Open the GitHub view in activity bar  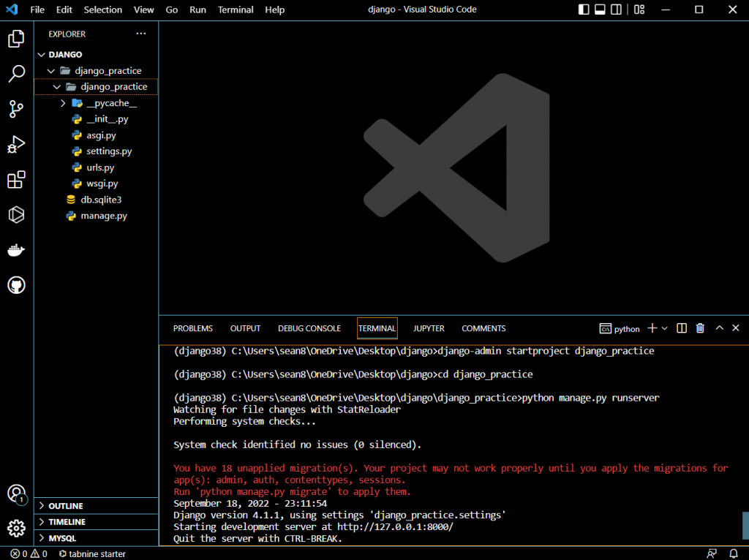[16, 285]
